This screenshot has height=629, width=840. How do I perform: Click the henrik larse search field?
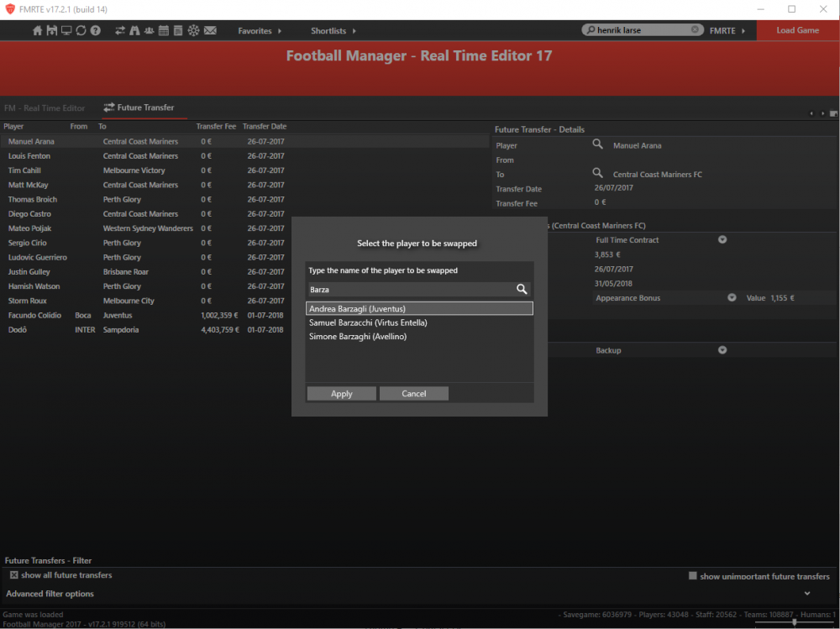point(643,30)
